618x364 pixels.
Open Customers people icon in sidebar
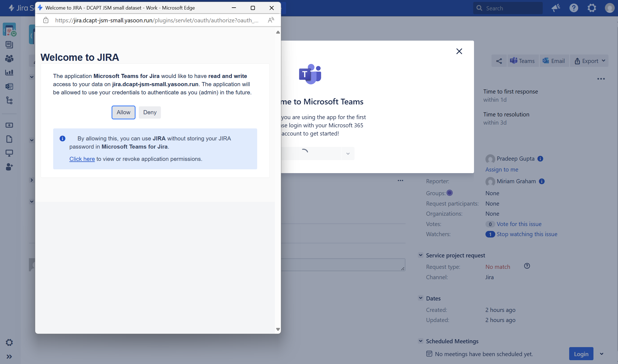[9, 59]
